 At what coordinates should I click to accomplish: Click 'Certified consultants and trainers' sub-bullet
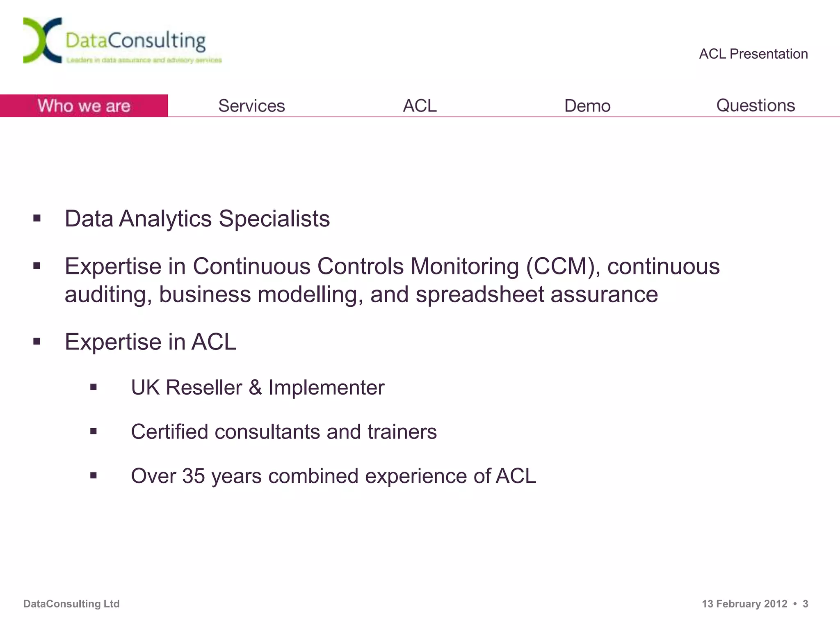point(284,432)
